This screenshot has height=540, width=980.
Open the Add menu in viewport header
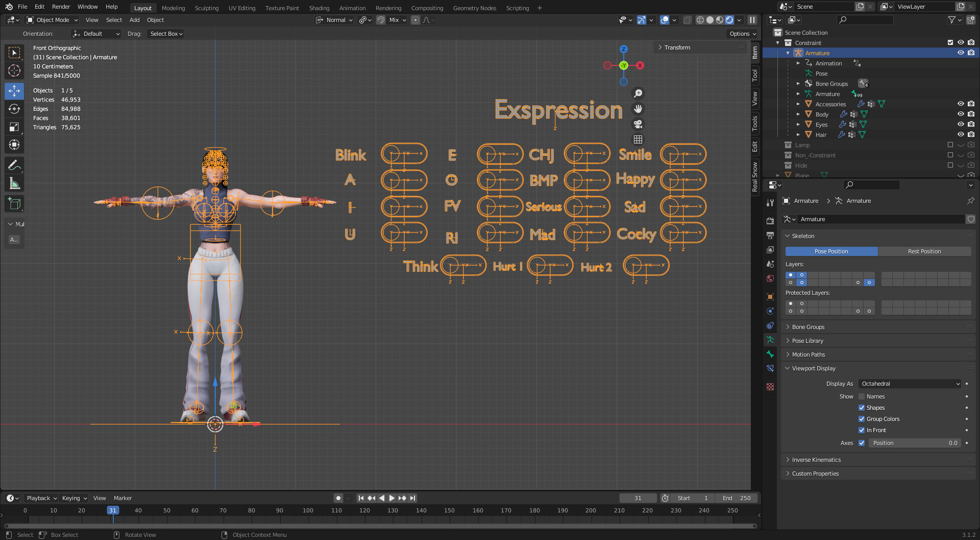(134, 20)
